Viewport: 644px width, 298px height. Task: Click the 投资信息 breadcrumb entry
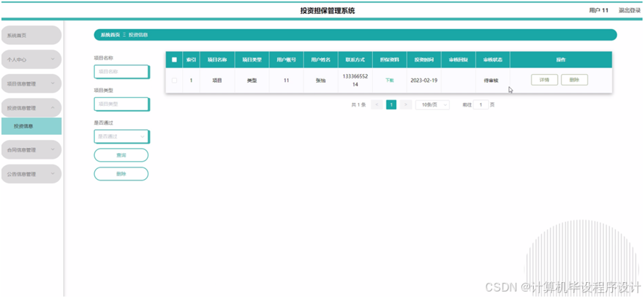pos(138,35)
